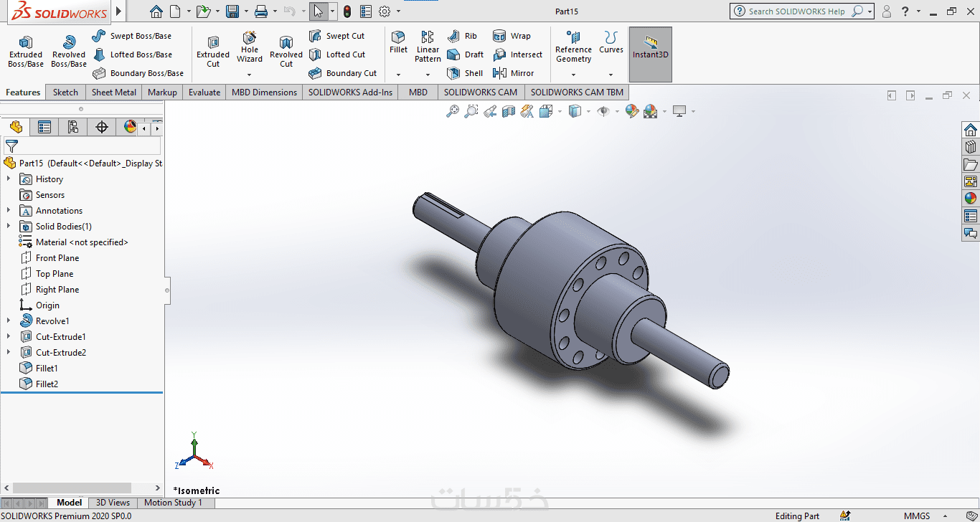The width and height of the screenshot is (980, 522).
Task: Click the MMGS unit system button
Action: pyautogui.click(x=917, y=516)
